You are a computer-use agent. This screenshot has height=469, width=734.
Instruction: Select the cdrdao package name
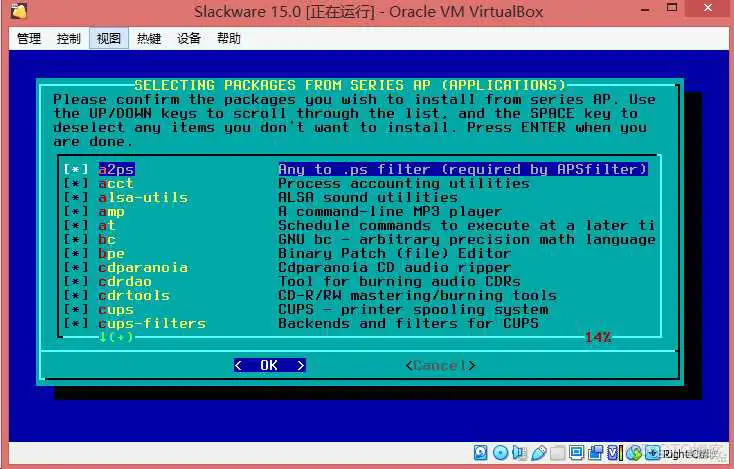coord(125,281)
